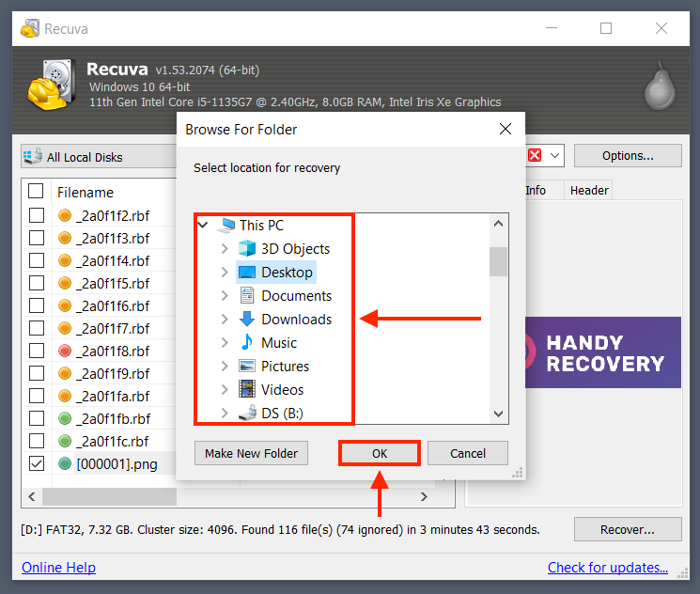This screenshot has width=700, height=594.
Task: Click the Recuva hard hat drive logo
Action: pos(51,85)
